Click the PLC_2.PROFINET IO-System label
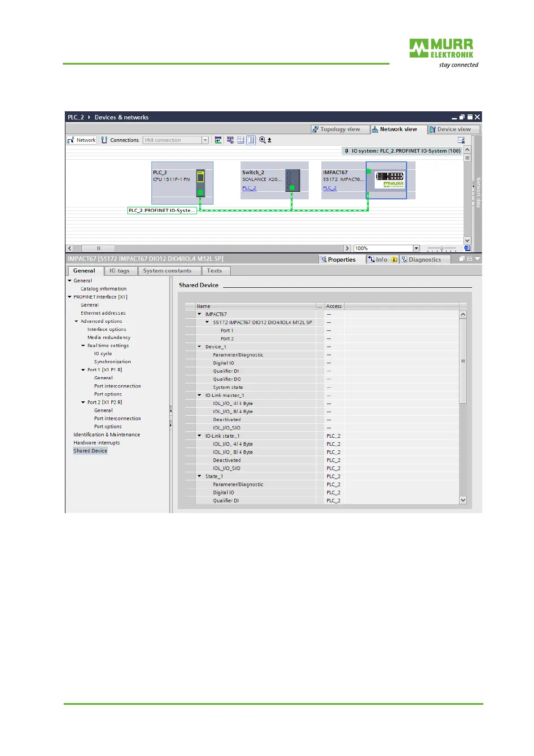 click(x=162, y=210)
